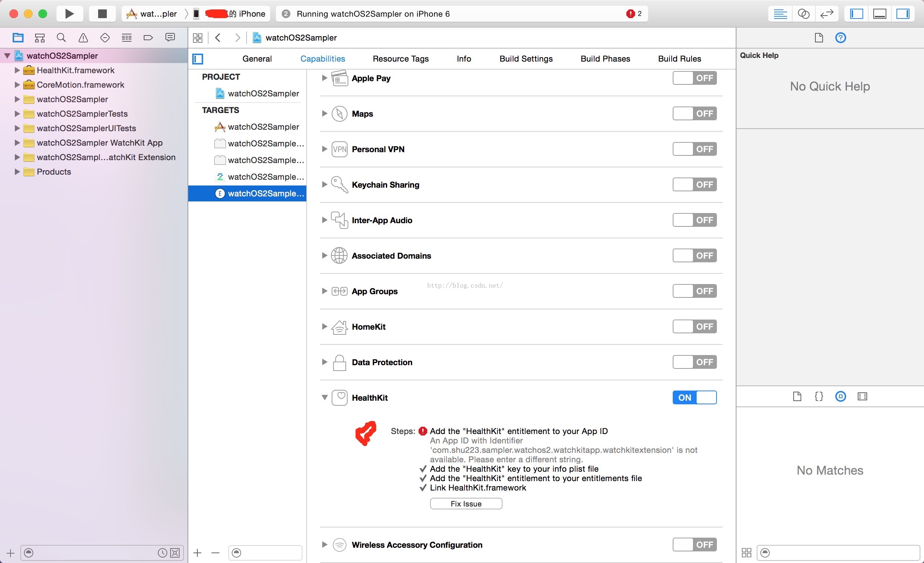Switch to Version editor
Screen dimensions: 924x563
coord(827,14)
